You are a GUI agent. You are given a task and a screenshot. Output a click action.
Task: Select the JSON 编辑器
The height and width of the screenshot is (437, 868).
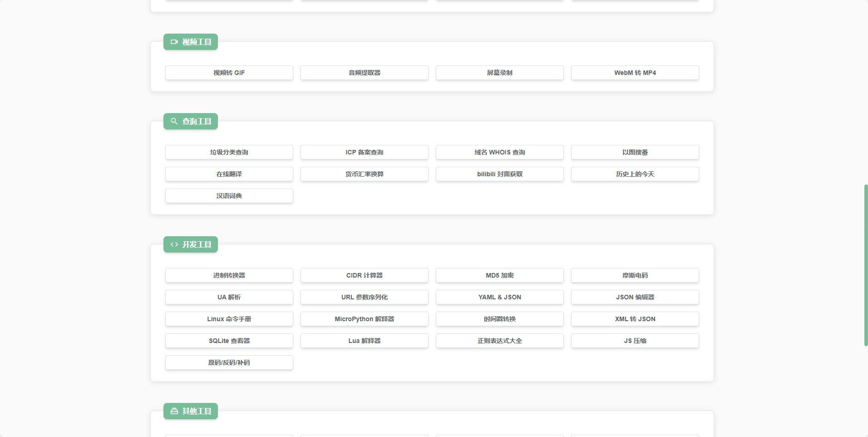[635, 297]
